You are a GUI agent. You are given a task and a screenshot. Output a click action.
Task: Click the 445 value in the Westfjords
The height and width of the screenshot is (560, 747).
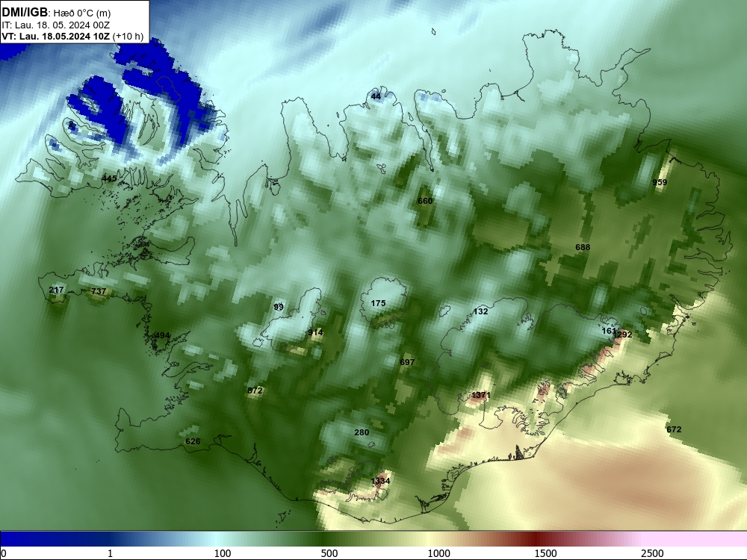109,178
